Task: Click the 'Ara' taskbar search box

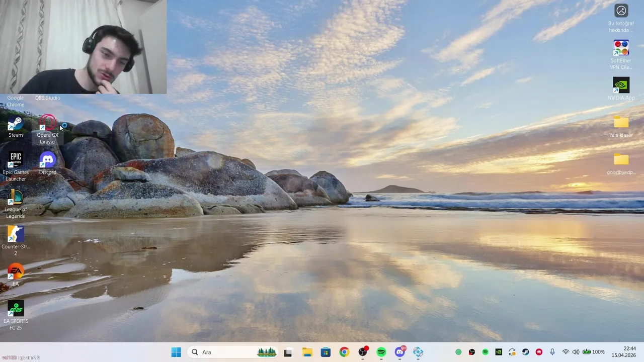Action: point(233,352)
